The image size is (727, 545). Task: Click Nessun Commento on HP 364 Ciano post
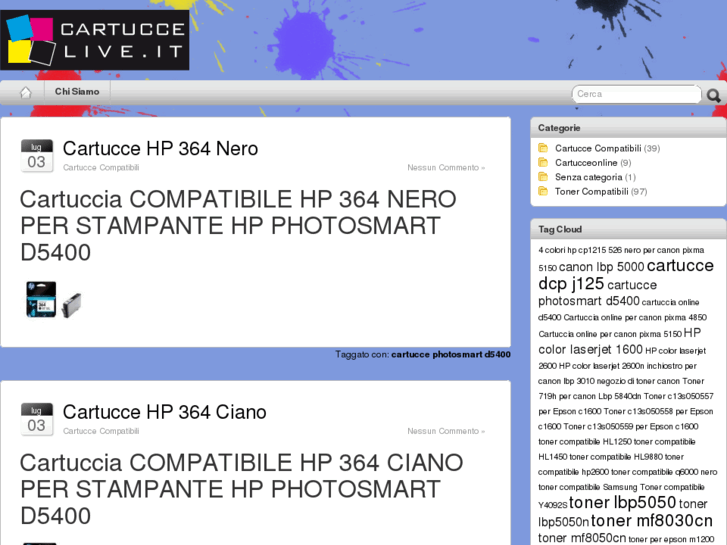[446, 431]
